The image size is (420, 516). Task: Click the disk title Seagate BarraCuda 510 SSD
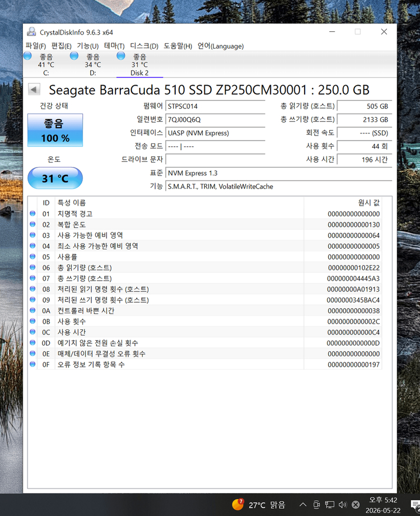point(209,90)
